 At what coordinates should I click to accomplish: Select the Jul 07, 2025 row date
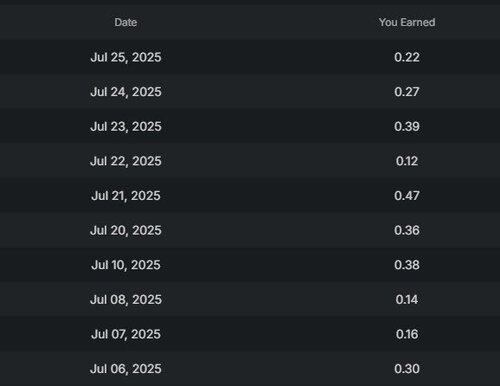pos(126,334)
